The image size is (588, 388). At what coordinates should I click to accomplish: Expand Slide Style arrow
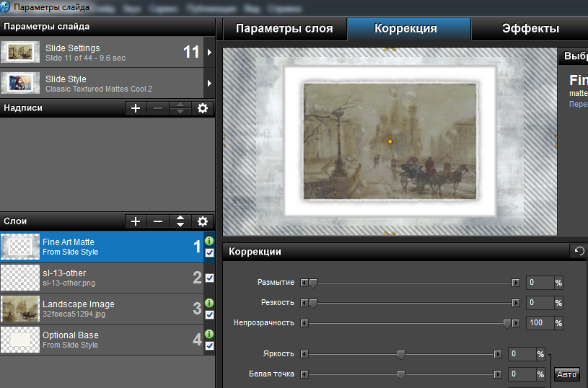(209, 83)
